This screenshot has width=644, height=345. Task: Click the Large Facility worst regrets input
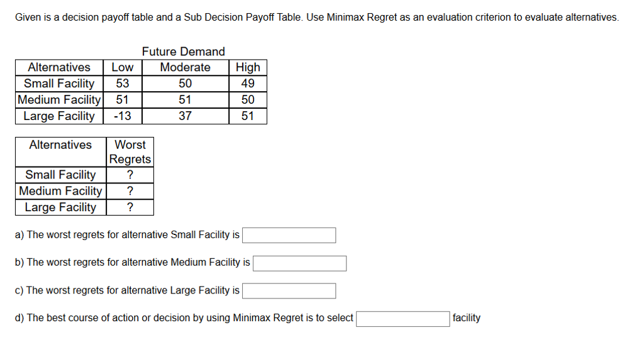tap(289, 291)
